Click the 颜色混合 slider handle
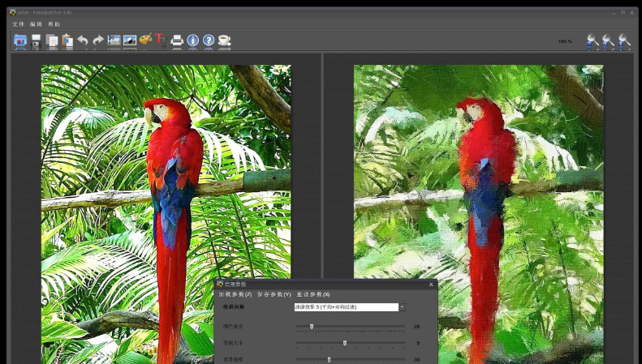 point(312,327)
